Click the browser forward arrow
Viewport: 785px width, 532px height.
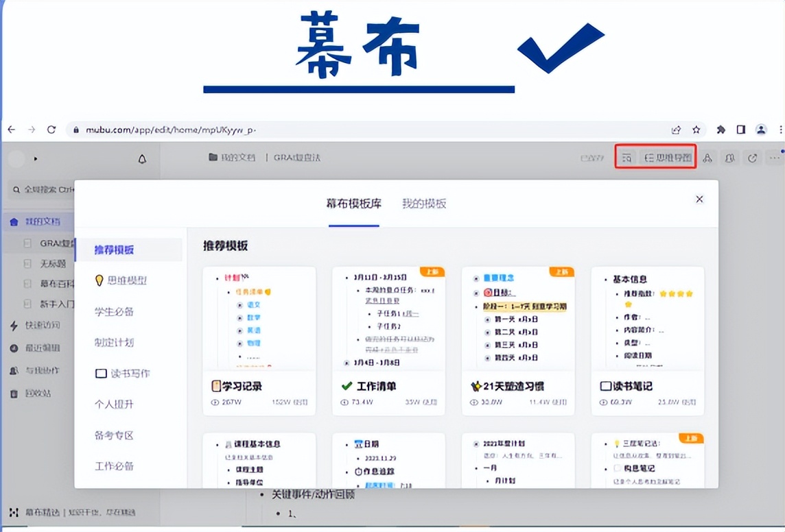tap(32, 130)
